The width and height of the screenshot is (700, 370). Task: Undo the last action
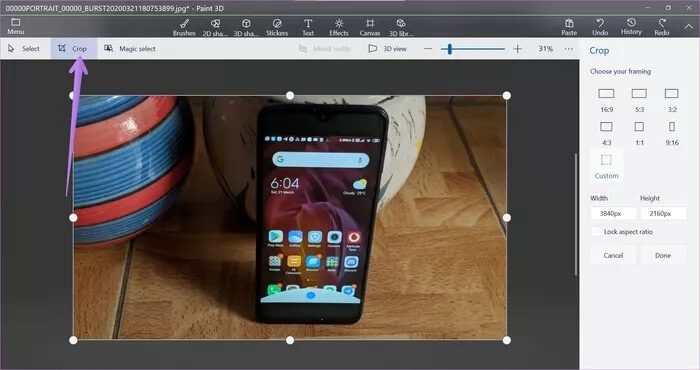pos(600,27)
